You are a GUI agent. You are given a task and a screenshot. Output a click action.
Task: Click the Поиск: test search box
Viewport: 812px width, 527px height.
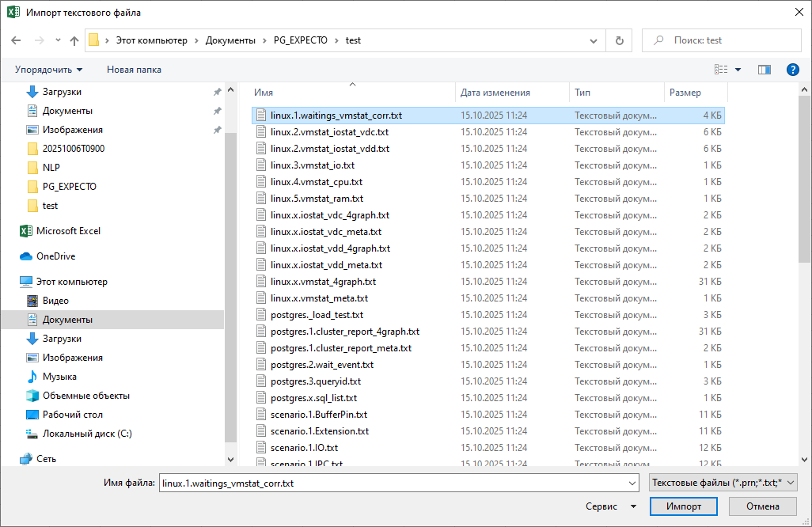tap(721, 40)
